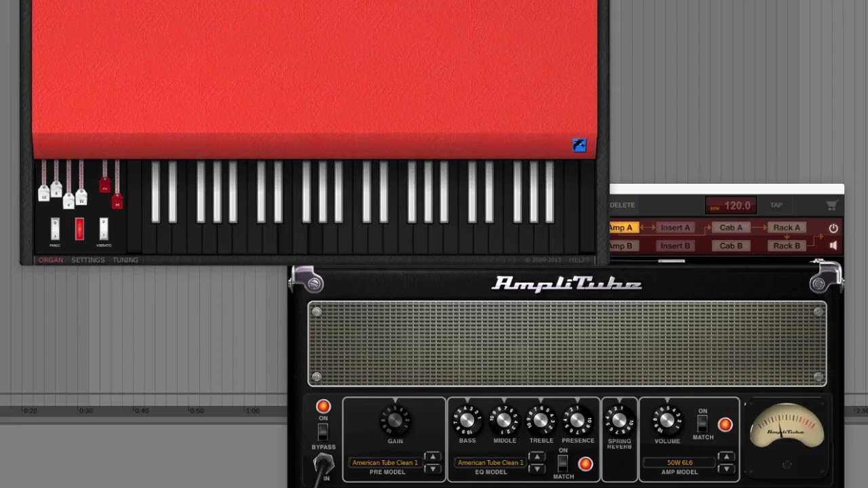Flip the amp MATCH switch next to VOLUME

703,424
